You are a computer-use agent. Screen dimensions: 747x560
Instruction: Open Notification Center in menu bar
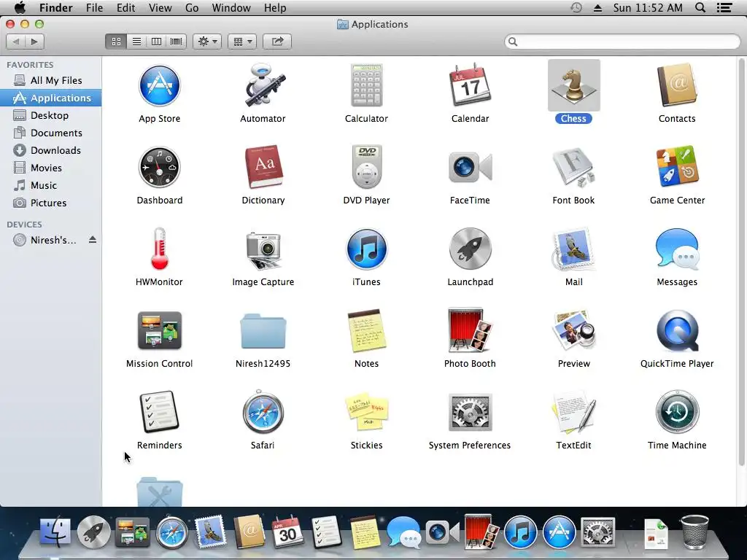724,7
